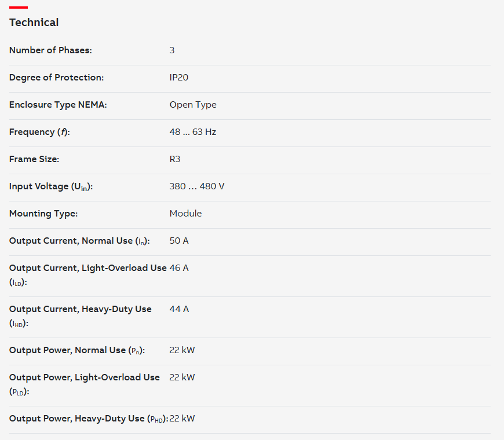Click the Frequency (f) label
The width and height of the screenshot is (504, 440).
click(39, 132)
